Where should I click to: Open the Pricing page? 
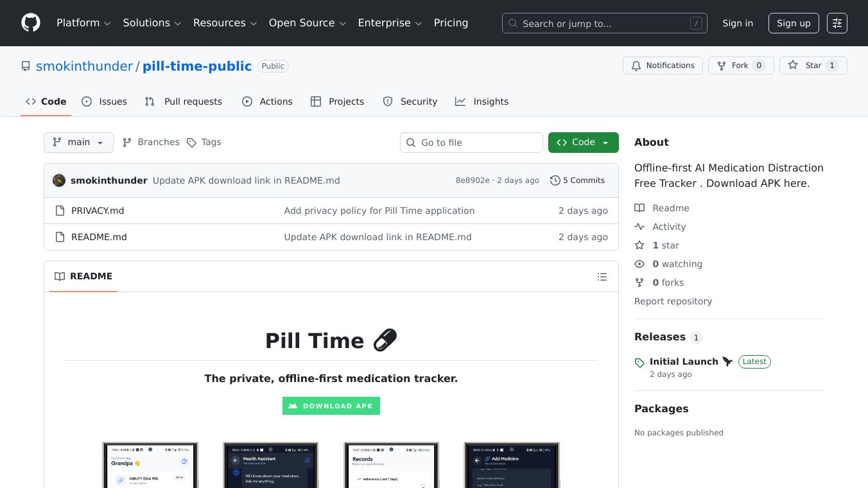coord(451,23)
